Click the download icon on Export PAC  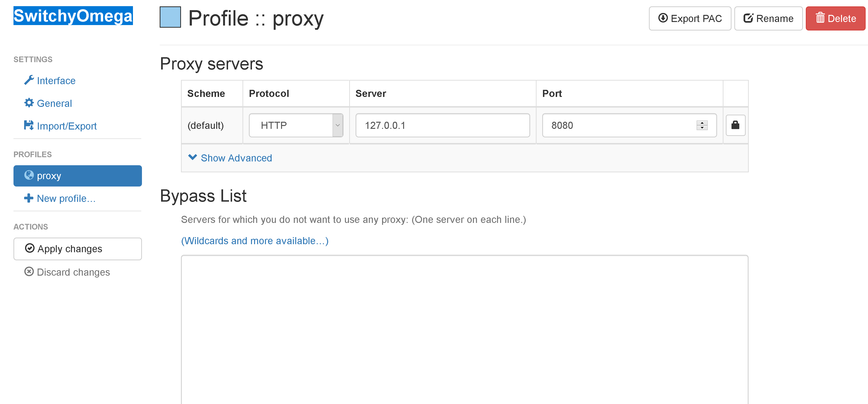[x=663, y=18]
